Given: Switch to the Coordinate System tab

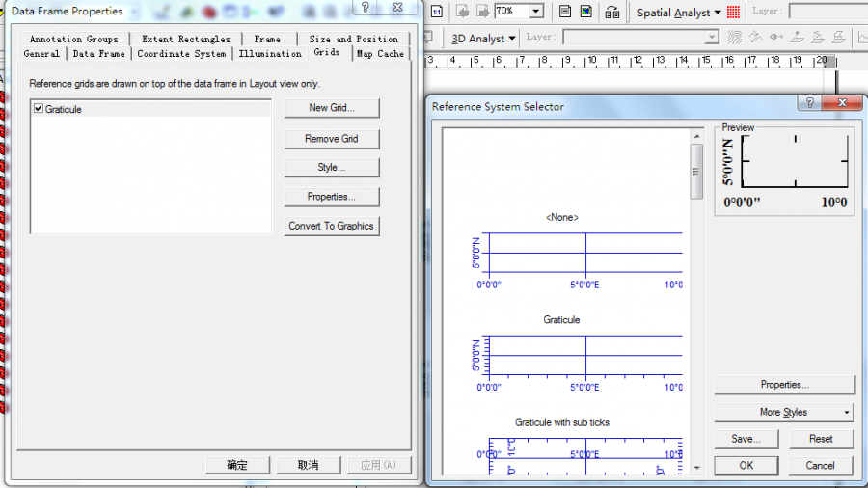Looking at the screenshot, I should coord(181,54).
